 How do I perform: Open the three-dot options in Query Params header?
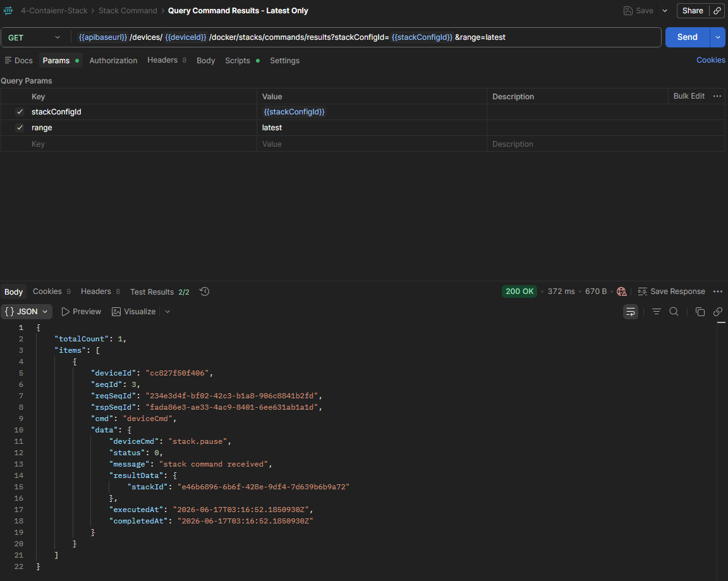pos(717,96)
